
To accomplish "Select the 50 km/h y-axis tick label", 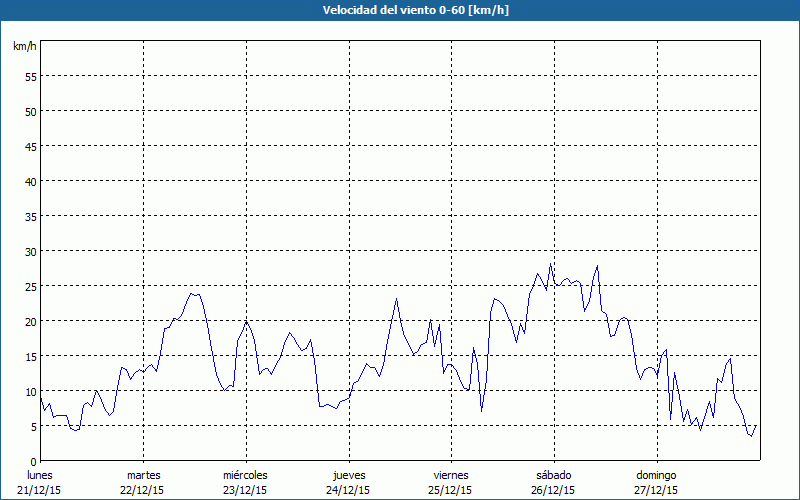I will coord(30,111).
